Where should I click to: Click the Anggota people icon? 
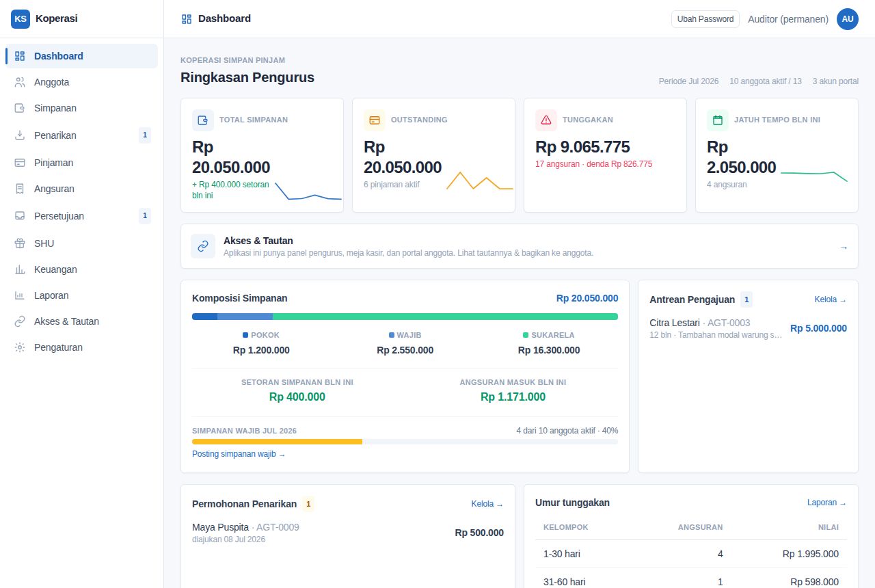click(x=20, y=82)
